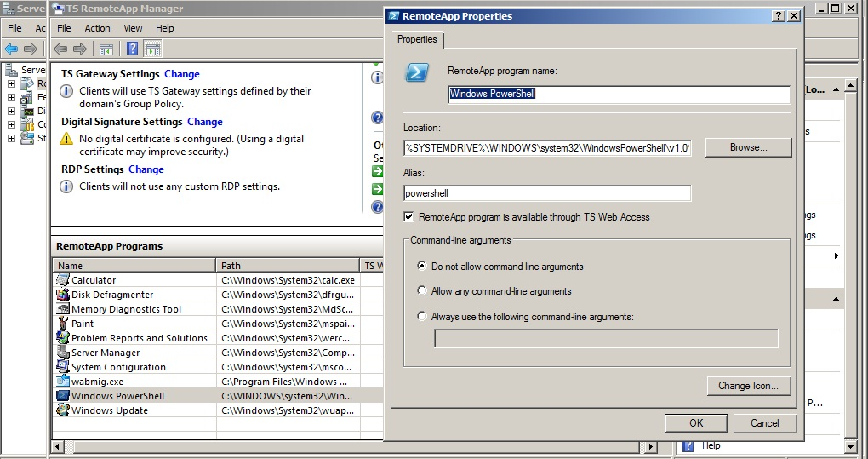
Task: Click the PowerShell icon in RemoteApp Properties dialog
Action: click(417, 72)
